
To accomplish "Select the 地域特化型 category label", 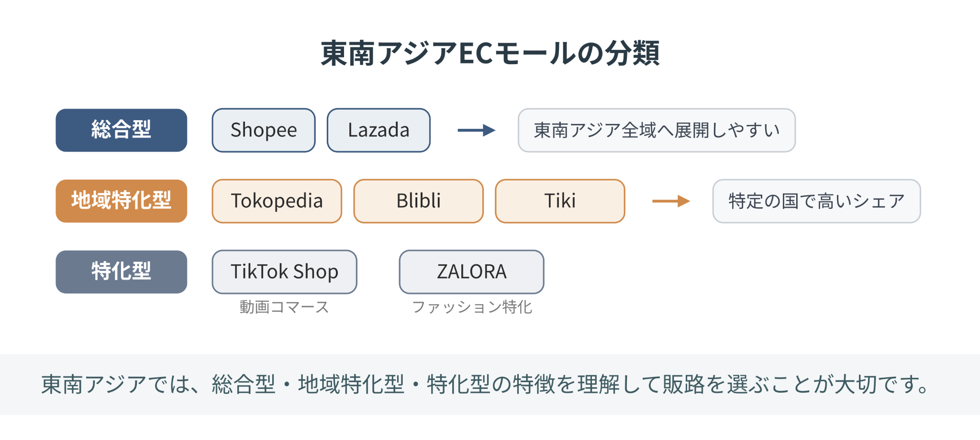I will [x=122, y=201].
